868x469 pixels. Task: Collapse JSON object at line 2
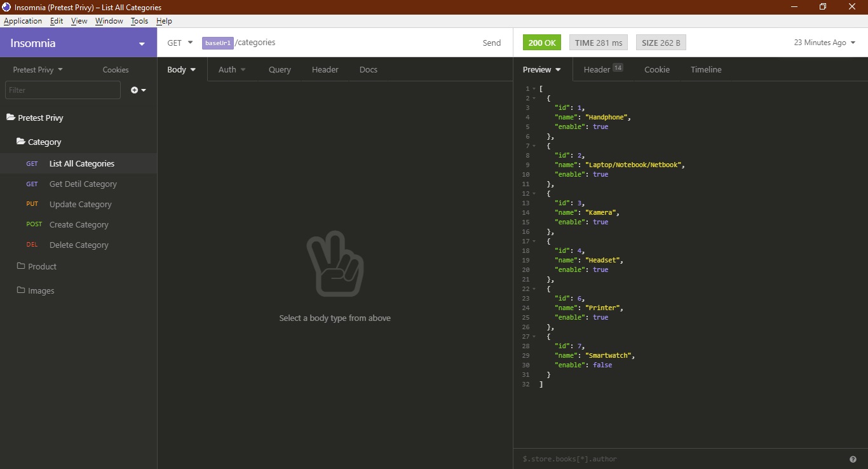(x=534, y=99)
